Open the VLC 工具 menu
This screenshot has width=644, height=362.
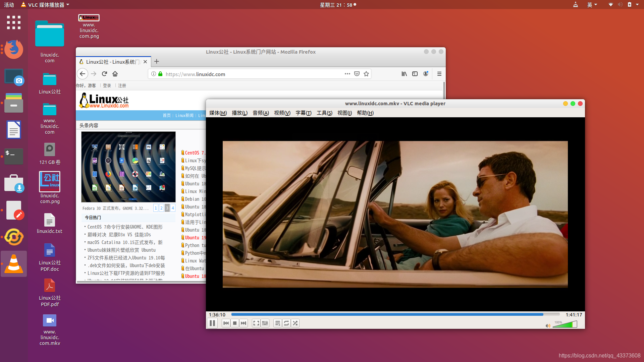click(x=324, y=113)
